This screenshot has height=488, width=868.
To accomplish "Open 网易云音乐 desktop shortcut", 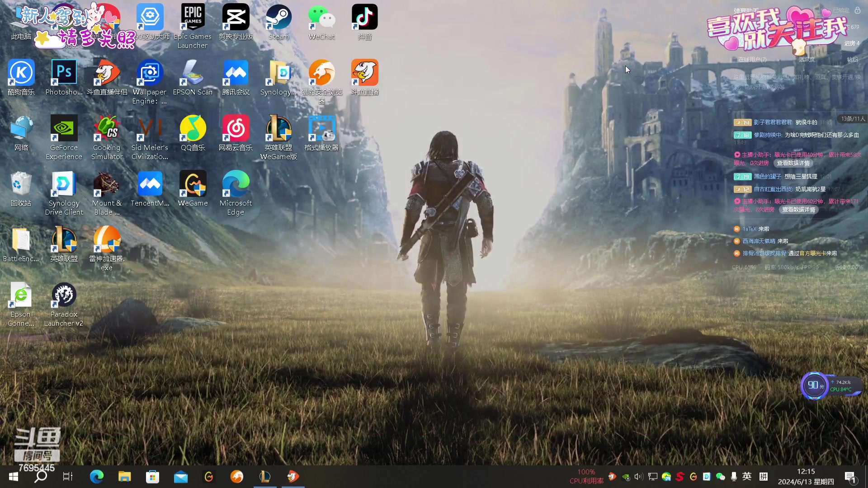I will (x=236, y=133).
